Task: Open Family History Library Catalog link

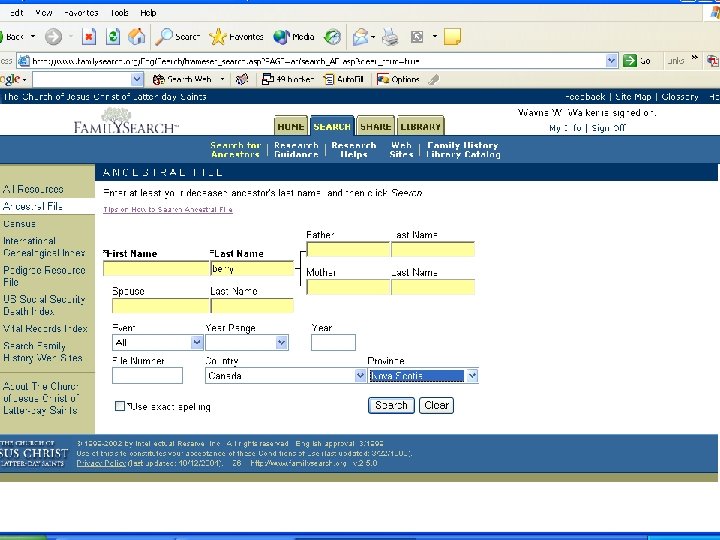Action: (x=463, y=150)
